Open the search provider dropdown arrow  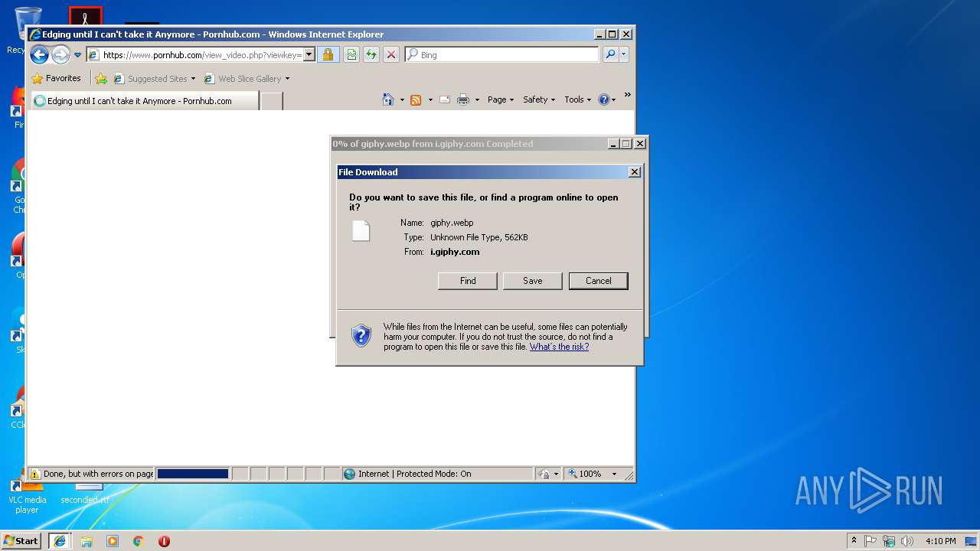[x=624, y=54]
